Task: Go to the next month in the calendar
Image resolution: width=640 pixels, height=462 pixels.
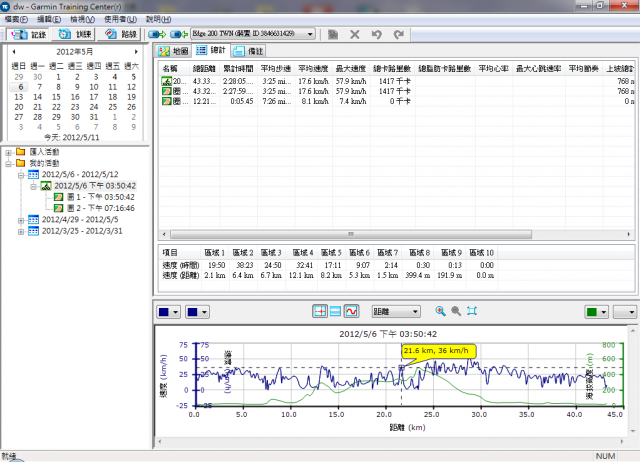Action: [x=136, y=52]
